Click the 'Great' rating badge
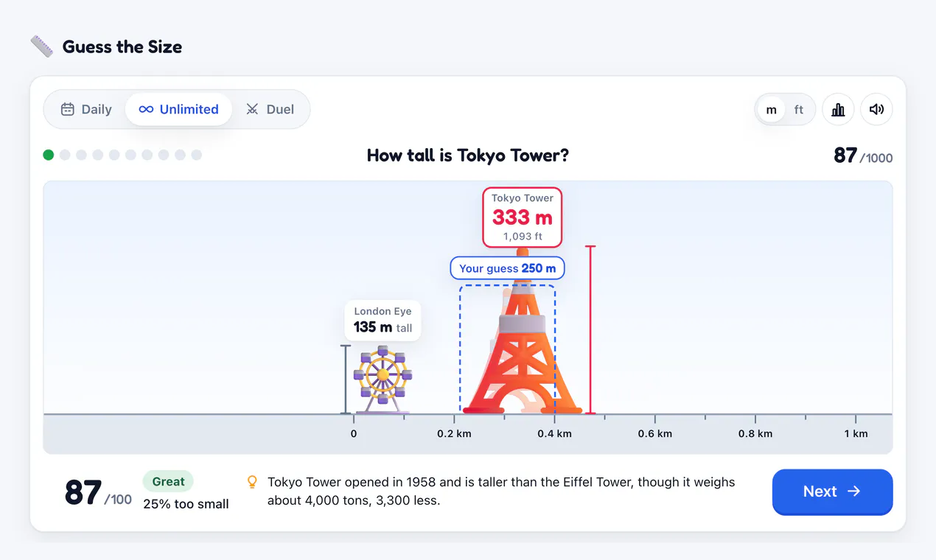 pyautogui.click(x=168, y=481)
